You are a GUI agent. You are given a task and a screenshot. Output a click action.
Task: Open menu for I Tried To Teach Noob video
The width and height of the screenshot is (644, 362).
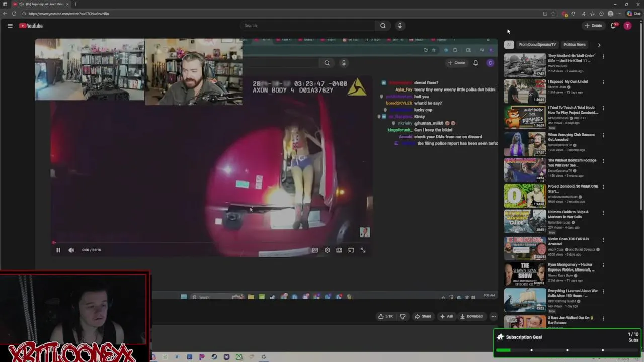click(603, 108)
